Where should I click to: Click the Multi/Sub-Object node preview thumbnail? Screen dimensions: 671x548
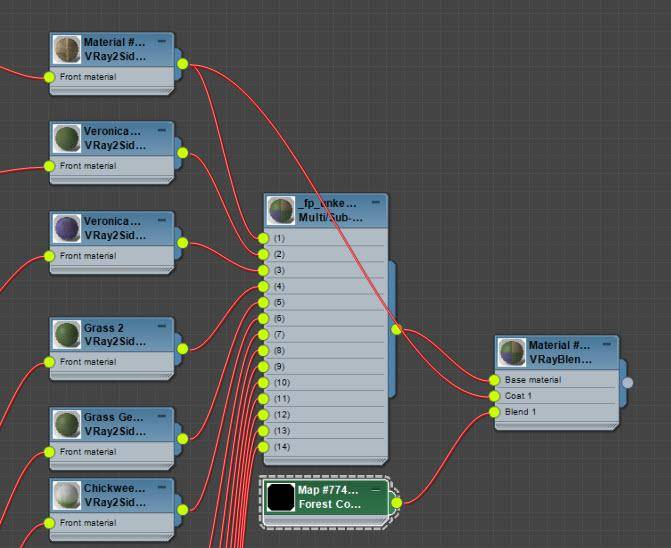[x=281, y=211]
